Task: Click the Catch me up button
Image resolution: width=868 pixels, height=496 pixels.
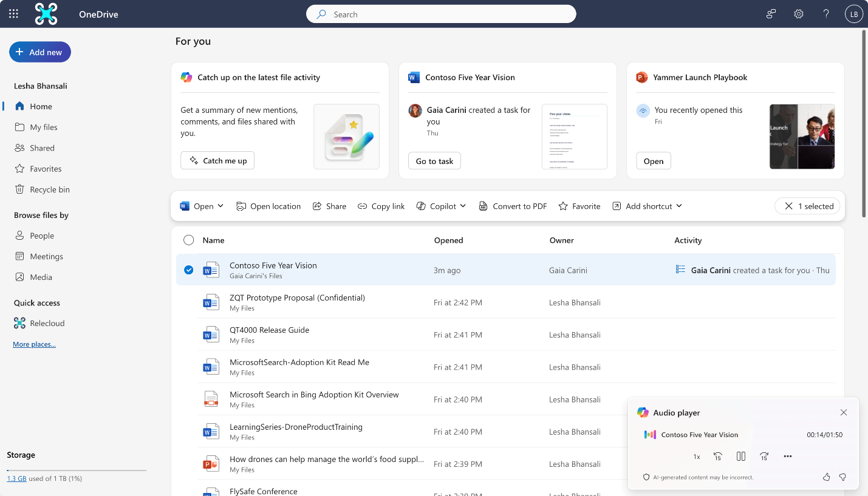Action: coord(217,161)
